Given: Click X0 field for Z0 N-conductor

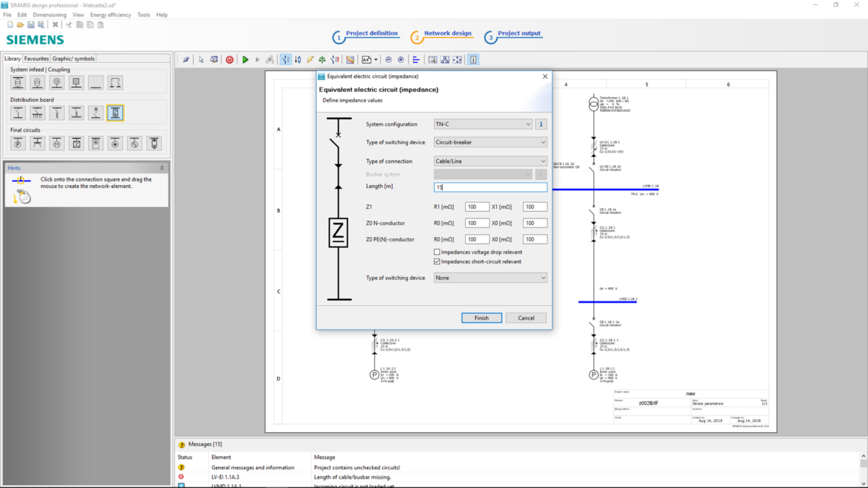Looking at the screenshot, I should (535, 223).
